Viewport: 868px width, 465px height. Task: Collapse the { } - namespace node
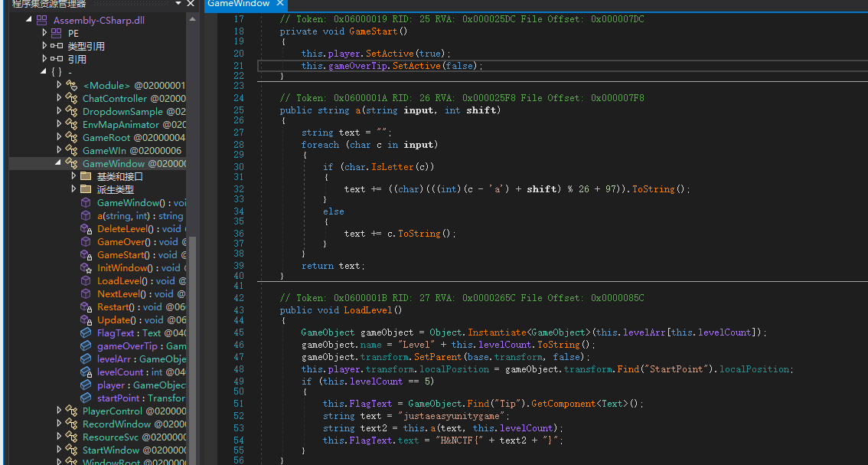tap(43, 71)
